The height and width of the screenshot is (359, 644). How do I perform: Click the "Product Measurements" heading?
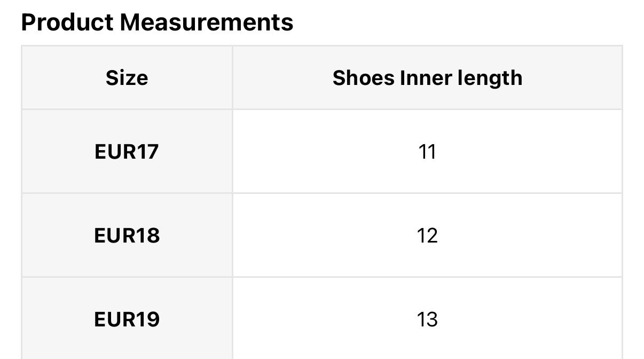[157, 22]
